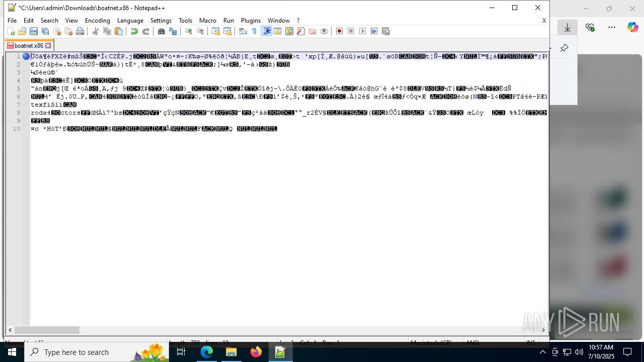The width and height of the screenshot is (644, 362).
Task: Save the recorded macro
Action: 386,31
